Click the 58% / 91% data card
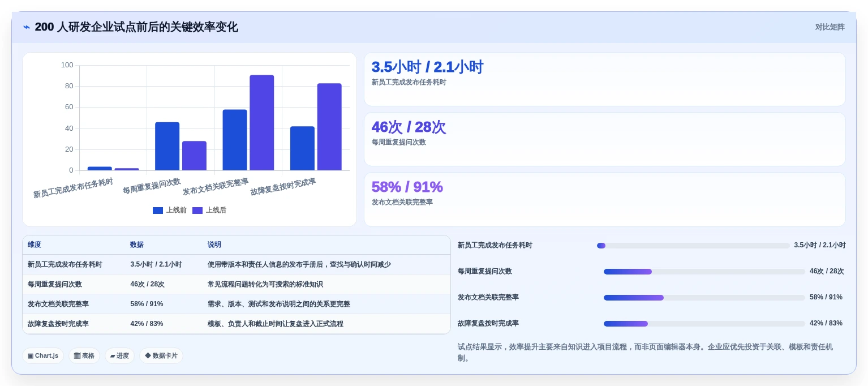 (x=604, y=199)
